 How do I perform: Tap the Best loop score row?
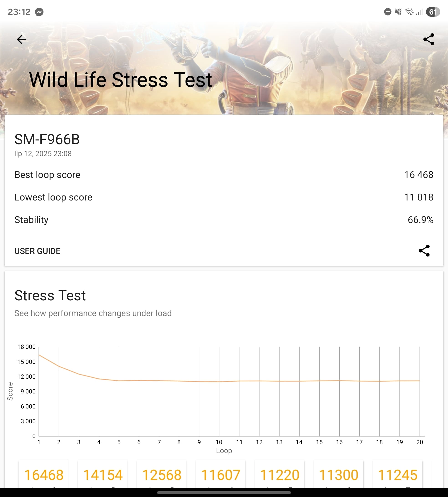pos(224,175)
